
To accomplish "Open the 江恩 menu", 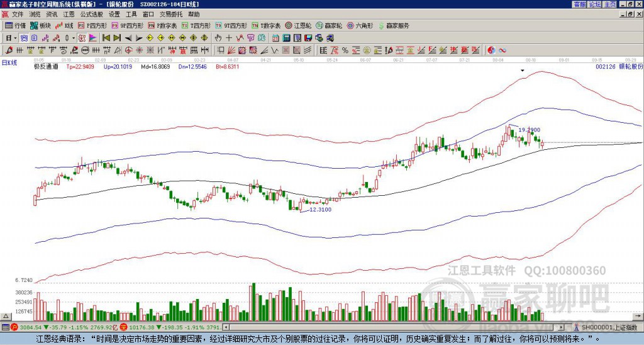I will point(69,14).
